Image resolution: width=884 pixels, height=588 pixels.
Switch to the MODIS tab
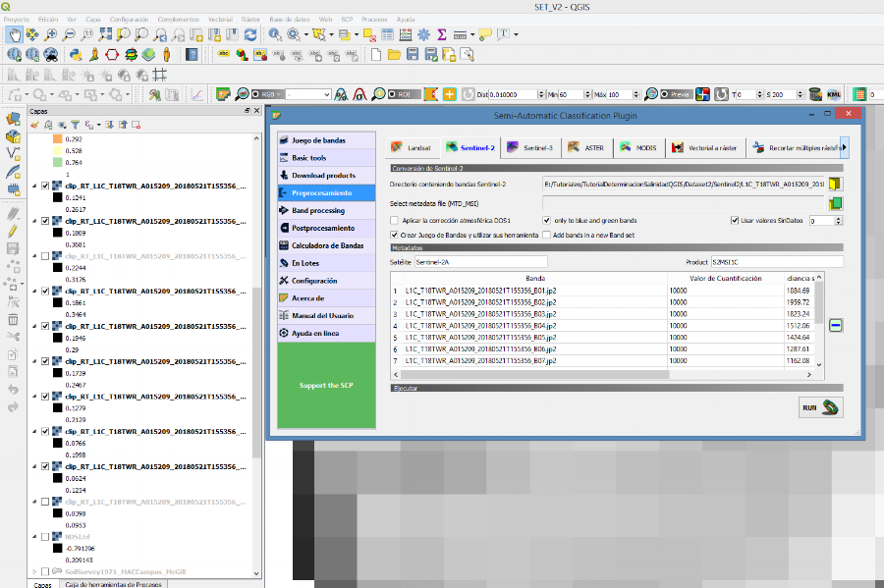[x=637, y=147]
